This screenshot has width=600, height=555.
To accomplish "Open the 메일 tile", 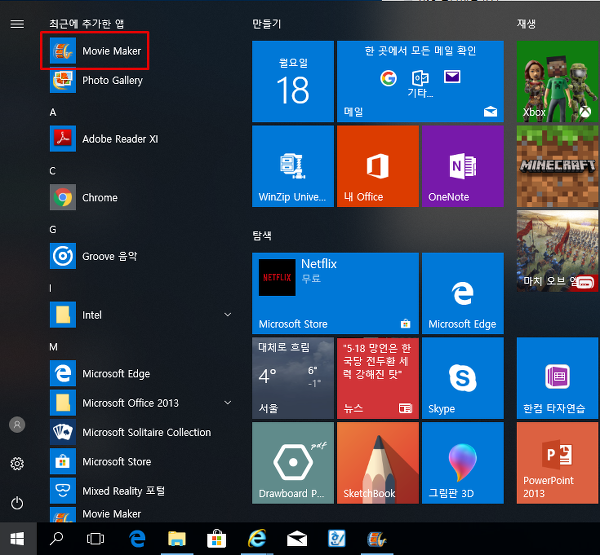I will (x=420, y=82).
